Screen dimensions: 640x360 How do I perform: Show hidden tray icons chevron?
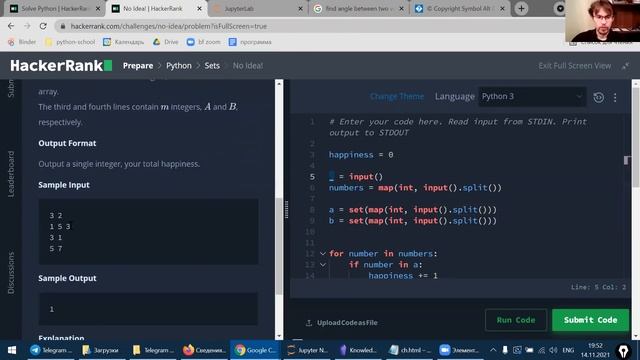493,350
